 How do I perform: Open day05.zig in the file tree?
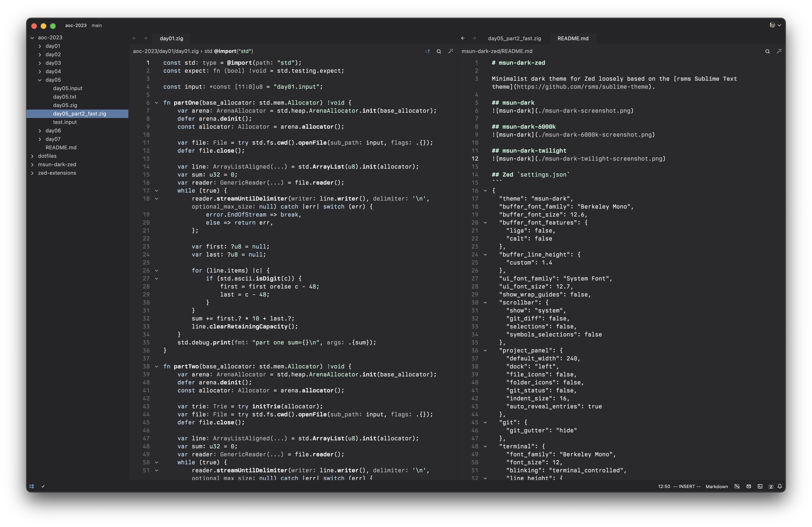[65, 105]
